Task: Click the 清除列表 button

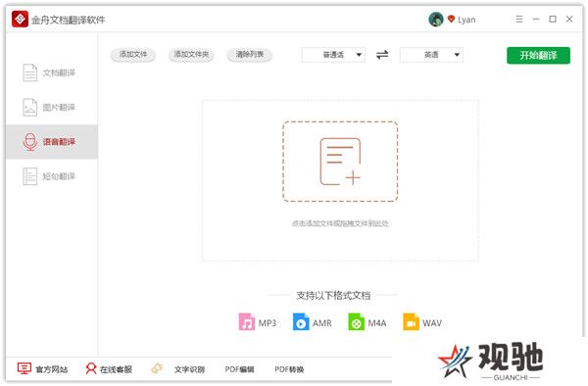Action: click(249, 55)
